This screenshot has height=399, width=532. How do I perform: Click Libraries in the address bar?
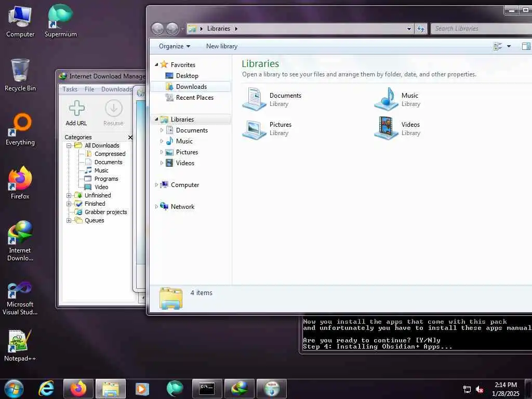(x=219, y=29)
